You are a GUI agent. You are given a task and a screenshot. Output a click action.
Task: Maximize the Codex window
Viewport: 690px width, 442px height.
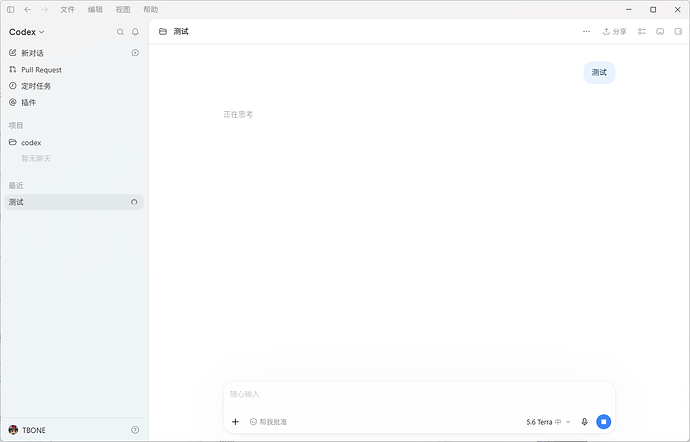[653, 9]
